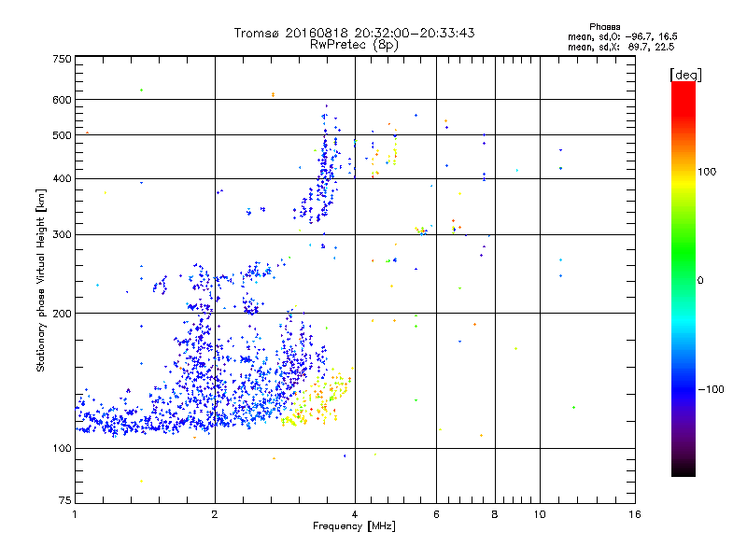Click the x-axis '2' tick label

point(215,514)
